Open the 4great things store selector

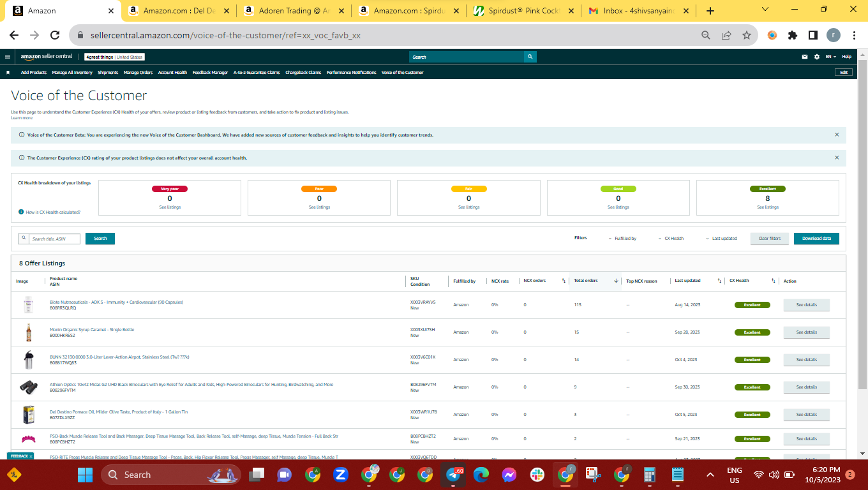(115, 57)
